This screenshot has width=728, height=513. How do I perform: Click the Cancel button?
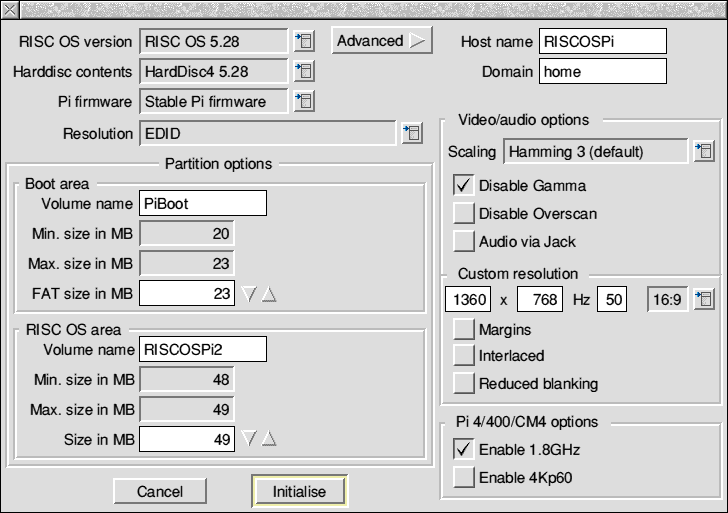pyautogui.click(x=160, y=491)
